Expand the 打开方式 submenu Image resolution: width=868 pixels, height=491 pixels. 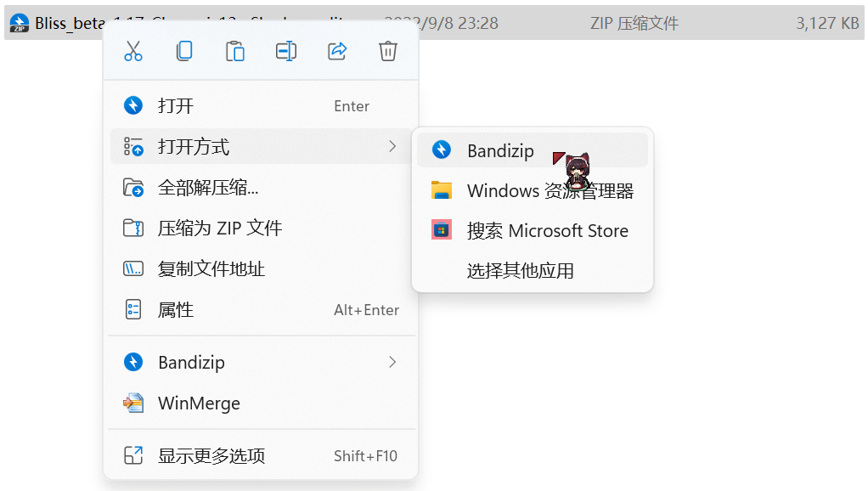tap(261, 146)
